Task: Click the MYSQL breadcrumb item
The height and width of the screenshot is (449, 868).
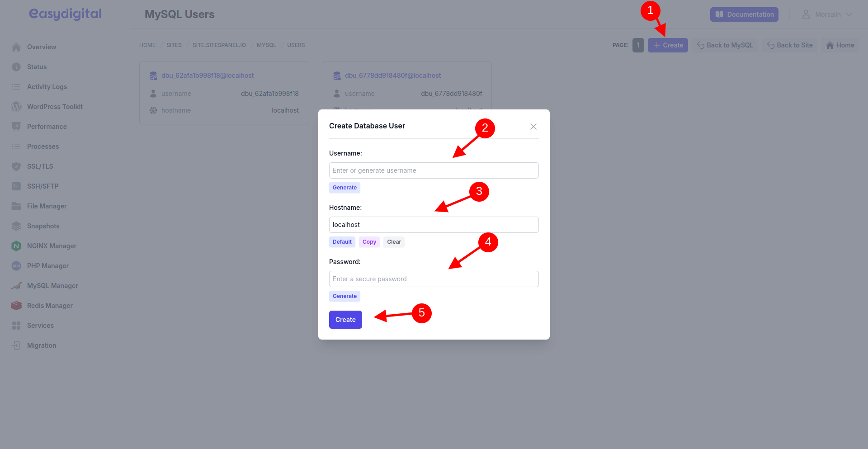Action: coord(266,45)
